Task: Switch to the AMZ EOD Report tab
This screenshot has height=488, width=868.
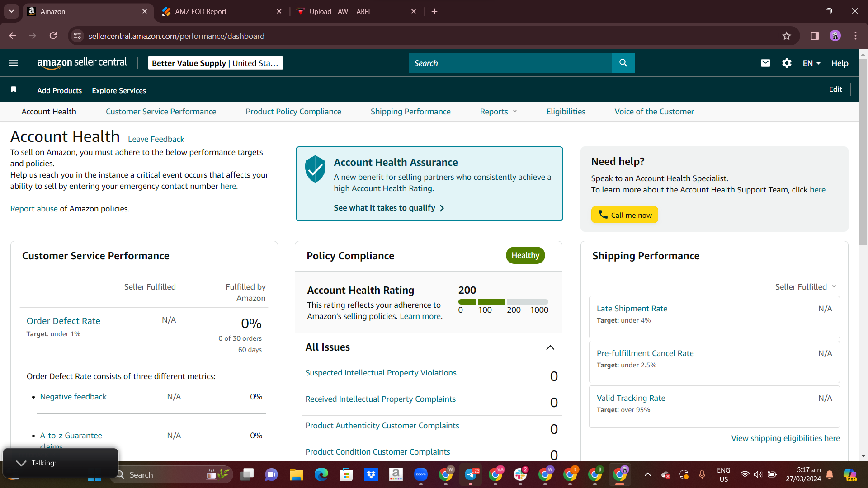Action: [222, 12]
